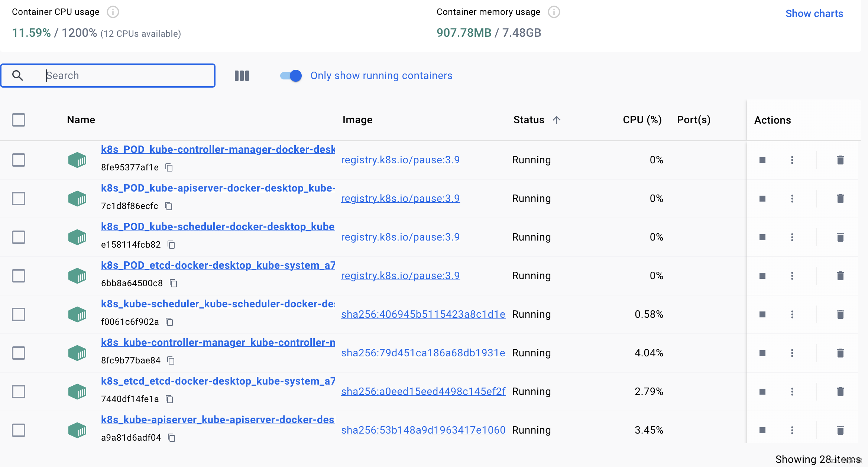Click the search magnifier icon

coord(17,75)
